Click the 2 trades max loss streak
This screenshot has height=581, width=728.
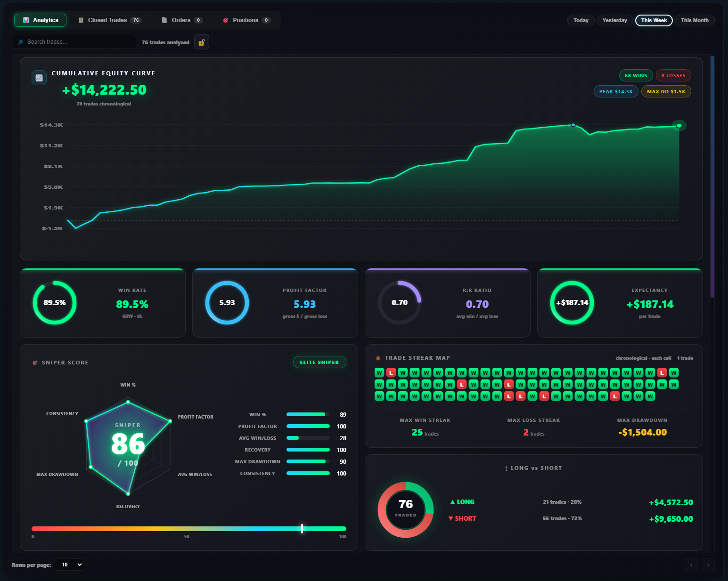534,432
